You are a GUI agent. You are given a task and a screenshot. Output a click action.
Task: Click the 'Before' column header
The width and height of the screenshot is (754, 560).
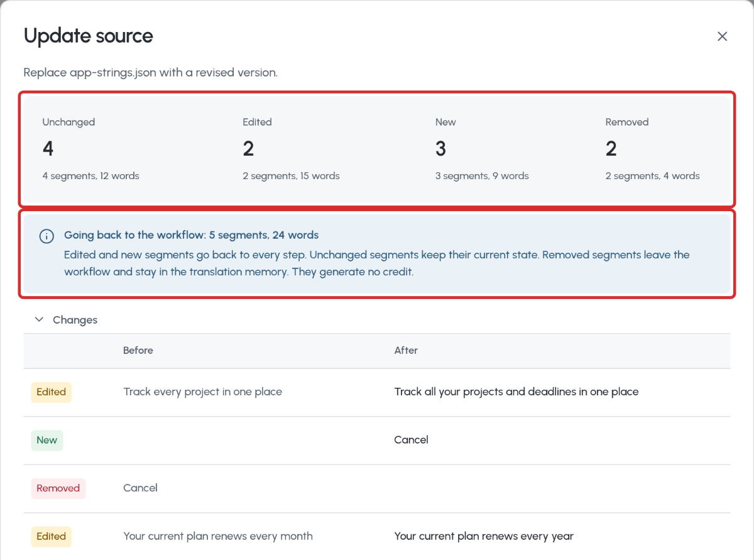(138, 350)
